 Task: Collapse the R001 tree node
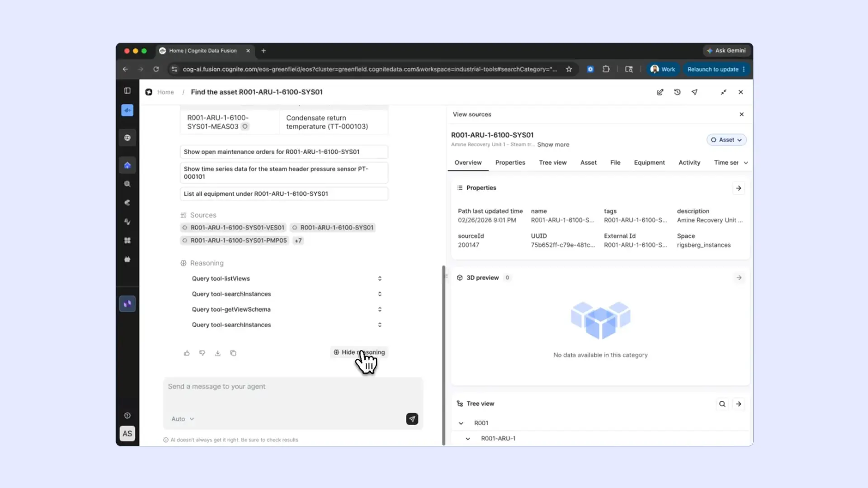pyautogui.click(x=461, y=423)
